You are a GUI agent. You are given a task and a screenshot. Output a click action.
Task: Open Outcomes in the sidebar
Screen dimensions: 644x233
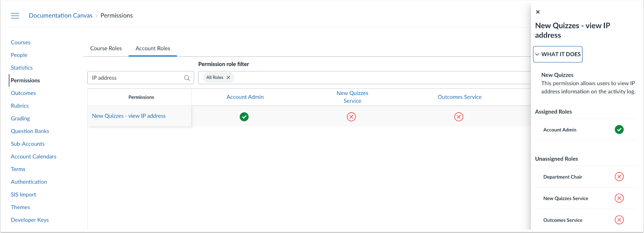(x=23, y=93)
